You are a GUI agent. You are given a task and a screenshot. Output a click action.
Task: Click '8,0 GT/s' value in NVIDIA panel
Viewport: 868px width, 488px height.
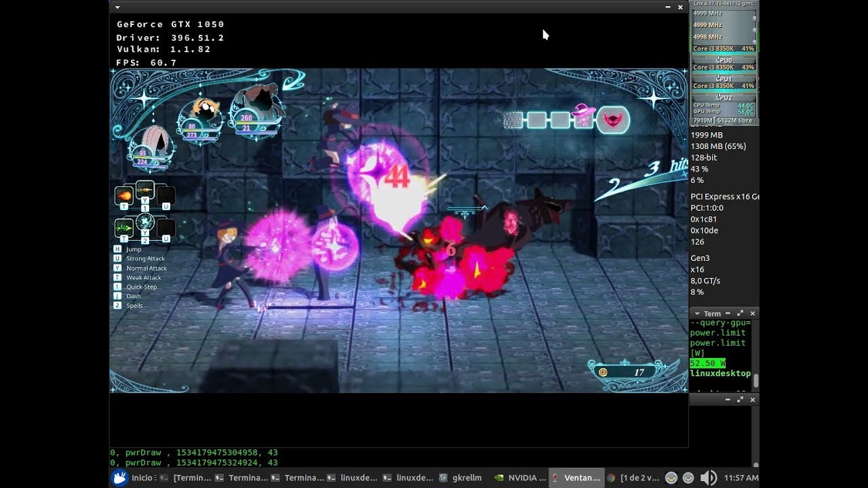(x=705, y=281)
